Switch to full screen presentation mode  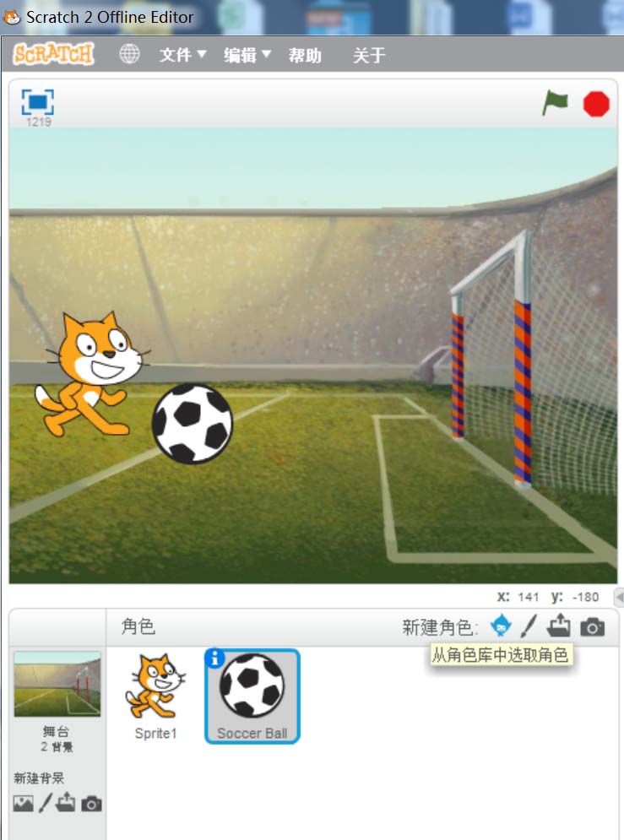(37, 102)
